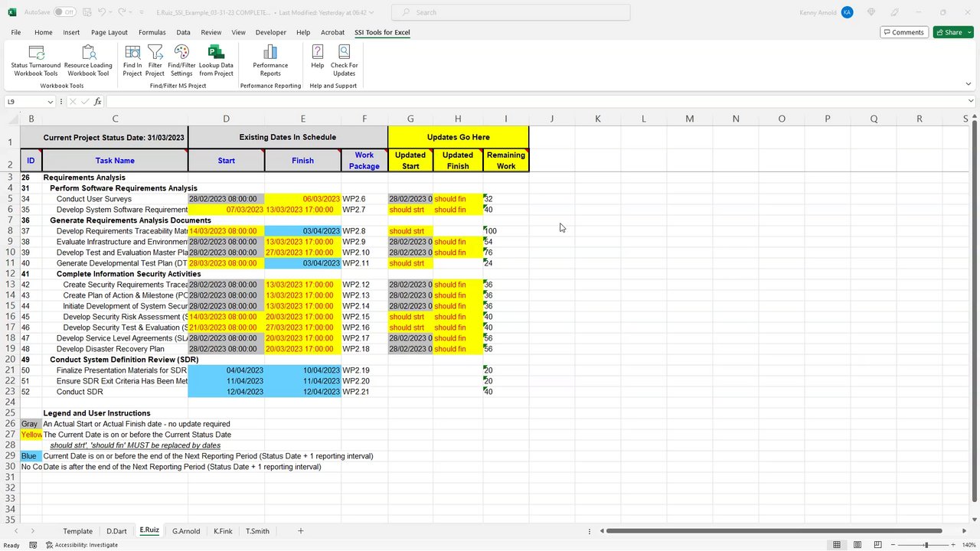
Task: Click the Remaining Work header cell
Action: (x=506, y=160)
